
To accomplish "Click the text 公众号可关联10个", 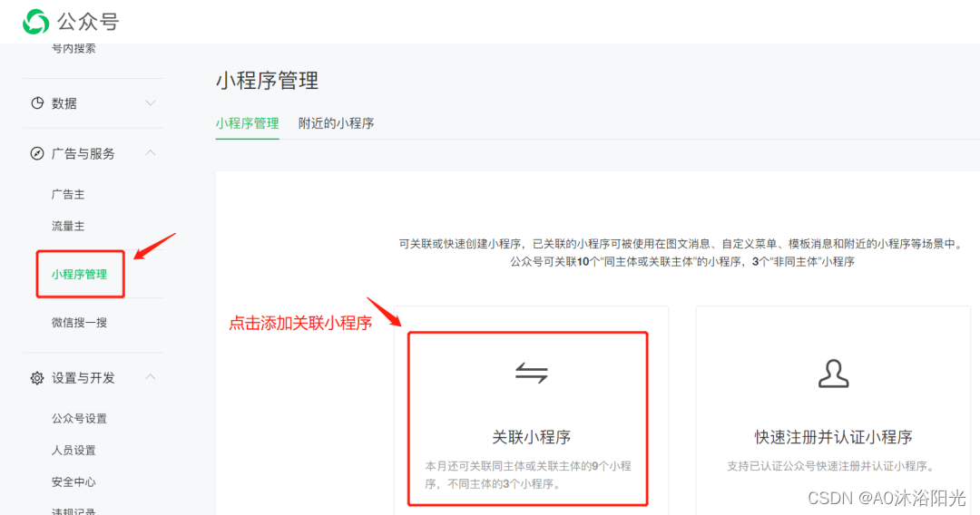I will [682, 261].
